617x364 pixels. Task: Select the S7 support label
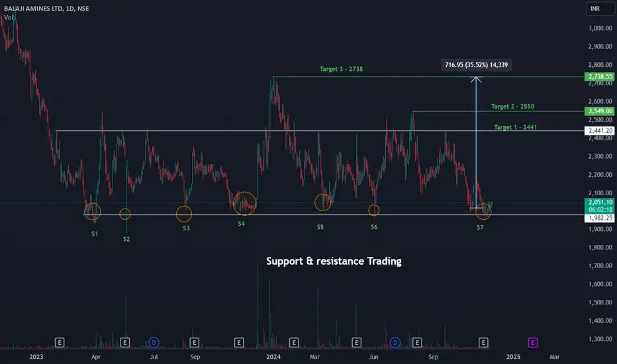tap(480, 228)
